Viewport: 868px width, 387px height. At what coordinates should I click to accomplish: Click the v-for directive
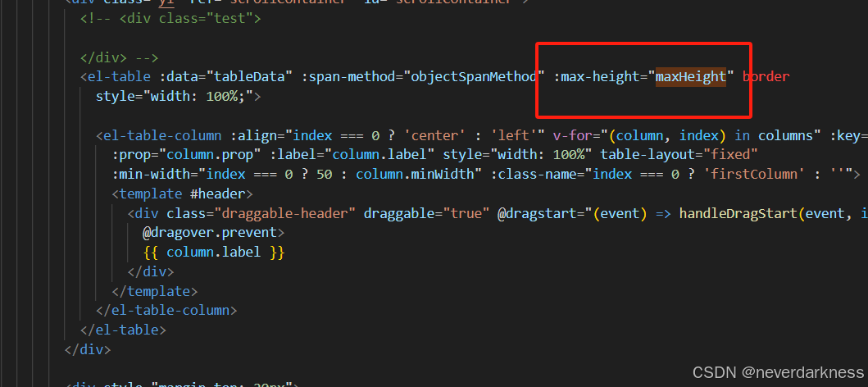[572, 135]
